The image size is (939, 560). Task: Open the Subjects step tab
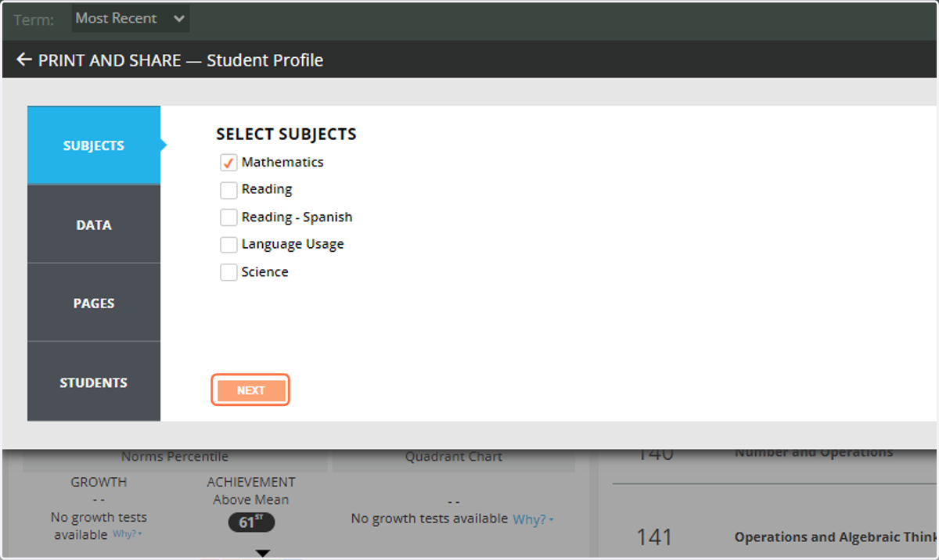coord(94,145)
